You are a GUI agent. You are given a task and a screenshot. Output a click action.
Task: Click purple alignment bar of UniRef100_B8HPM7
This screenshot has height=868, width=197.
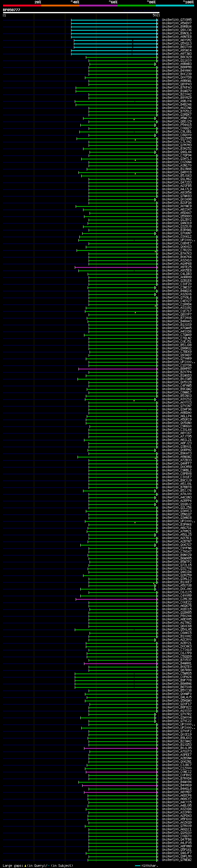pyautogui.click(x=118, y=369)
